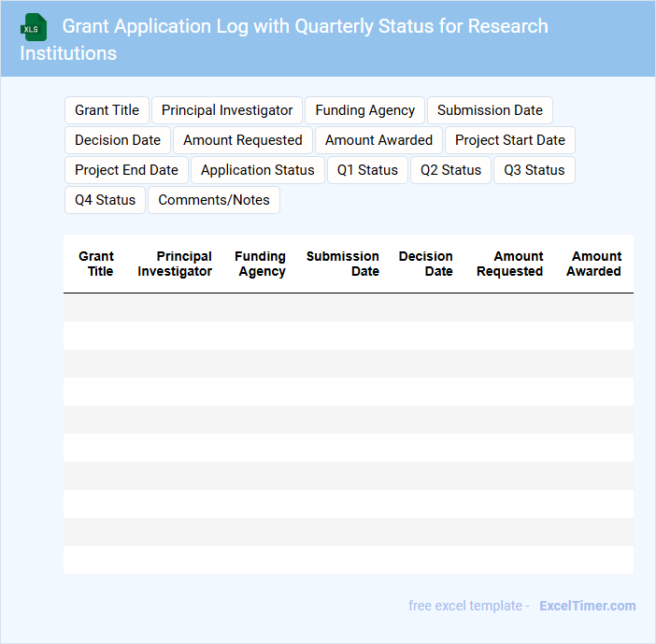Select the Grant Title tag
Screen dimensions: 656x644
(x=107, y=110)
